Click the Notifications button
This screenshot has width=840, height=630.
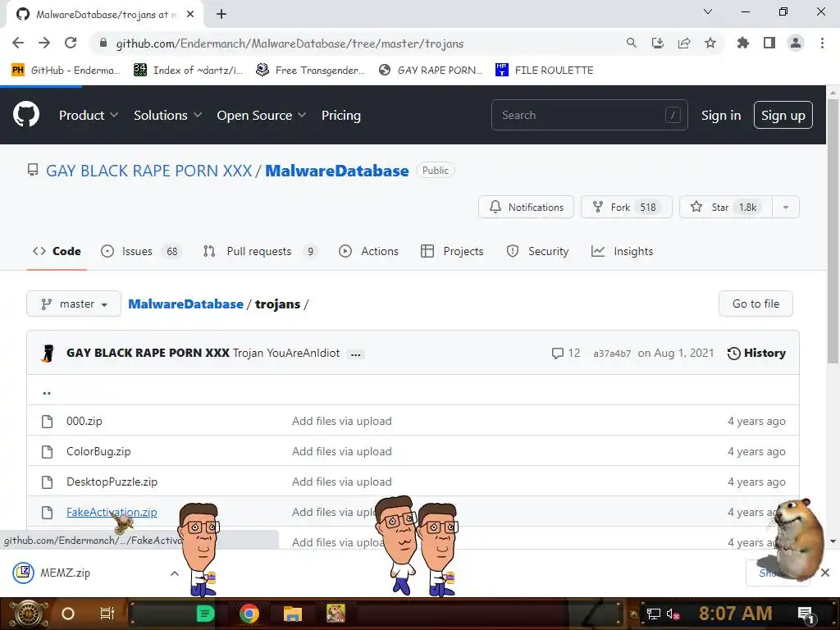(526, 208)
